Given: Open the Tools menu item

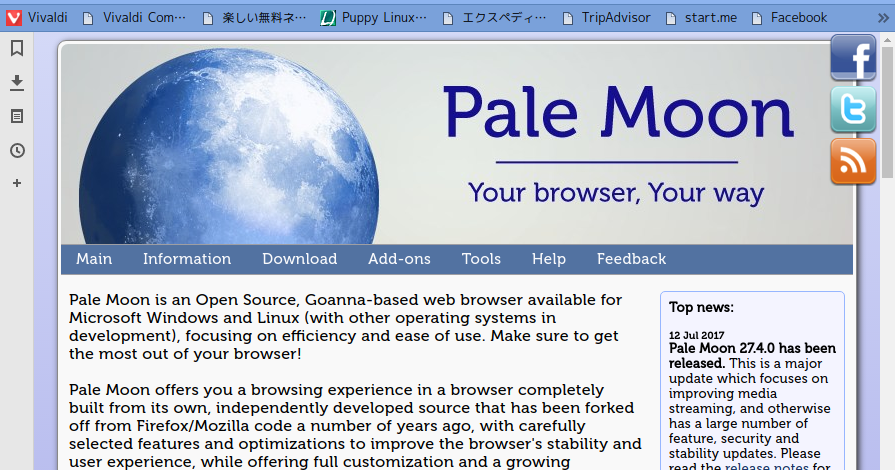Looking at the screenshot, I should pos(481,259).
